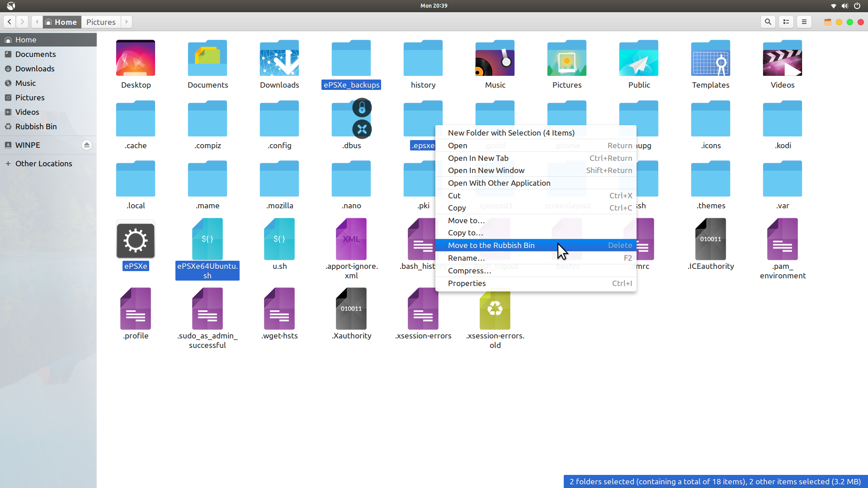868x488 pixels.
Task: Select the .pam_environment file
Action: [783, 239]
